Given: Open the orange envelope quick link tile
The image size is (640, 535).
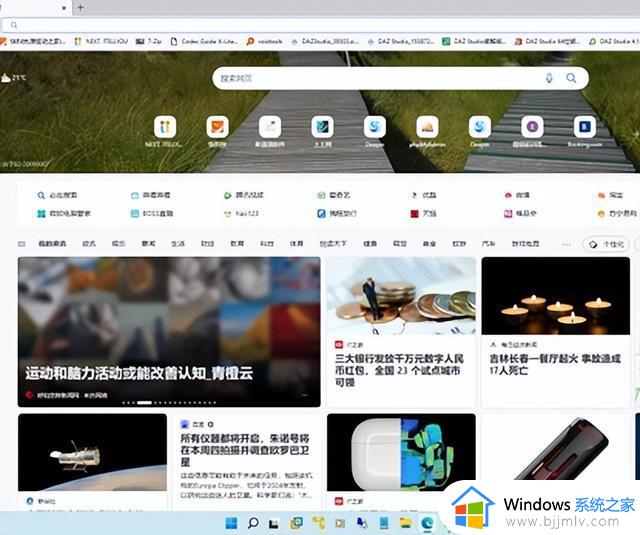Looking at the screenshot, I should pyautogui.click(x=218, y=127).
